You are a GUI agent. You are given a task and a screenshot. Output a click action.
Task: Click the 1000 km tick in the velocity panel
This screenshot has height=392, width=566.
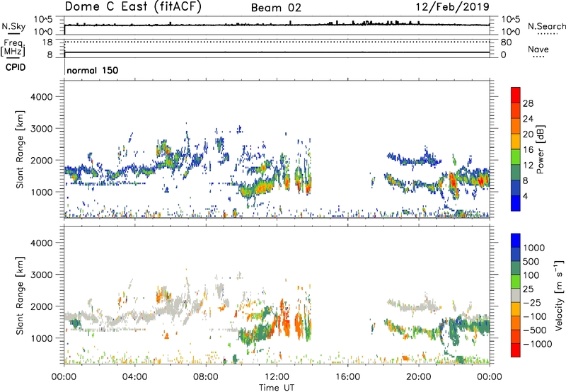pyautogui.click(x=41, y=338)
